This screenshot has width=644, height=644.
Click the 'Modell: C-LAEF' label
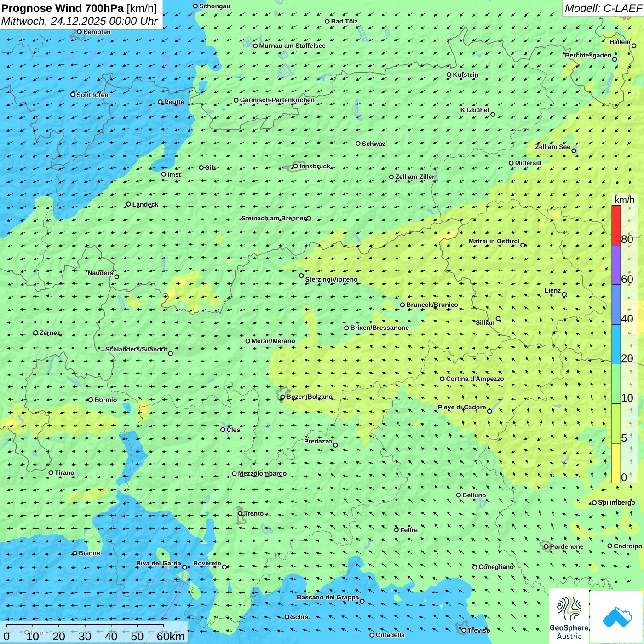click(603, 8)
